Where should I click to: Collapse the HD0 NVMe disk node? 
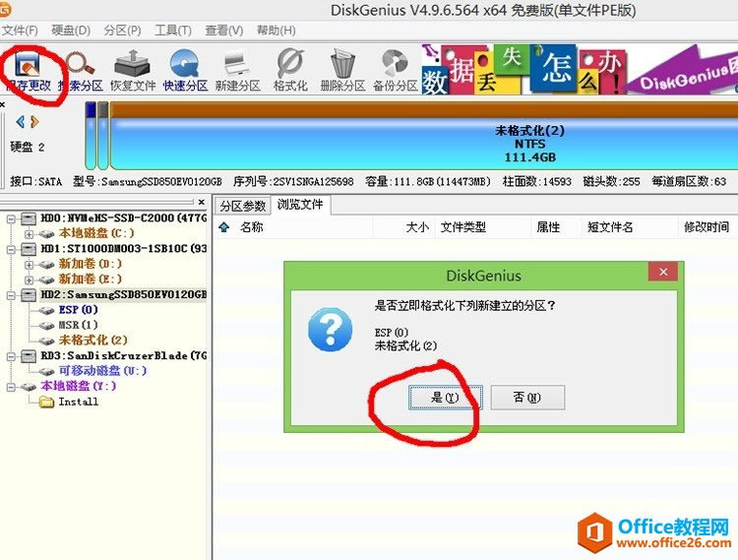[11, 218]
